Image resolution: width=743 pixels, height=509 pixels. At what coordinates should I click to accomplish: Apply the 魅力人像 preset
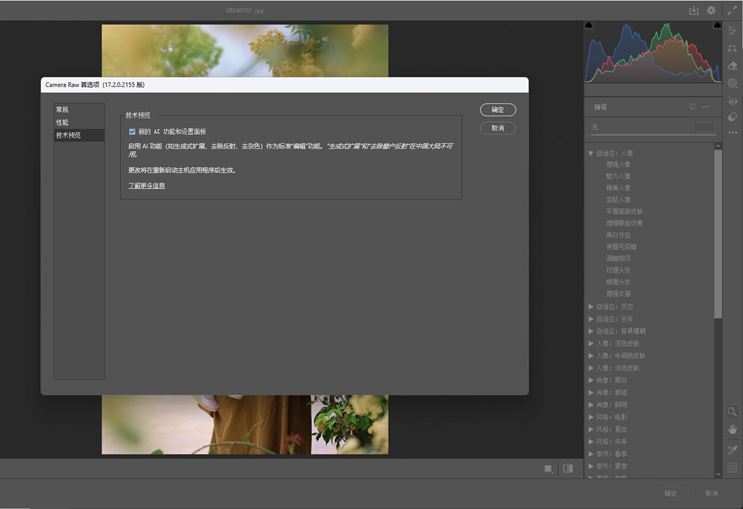coord(618,176)
